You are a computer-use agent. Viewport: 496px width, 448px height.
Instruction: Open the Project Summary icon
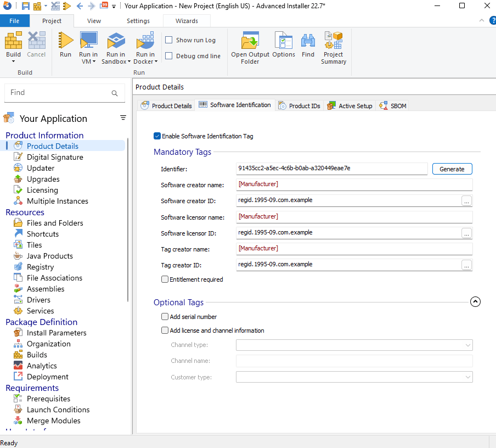[x=334, y=41]
